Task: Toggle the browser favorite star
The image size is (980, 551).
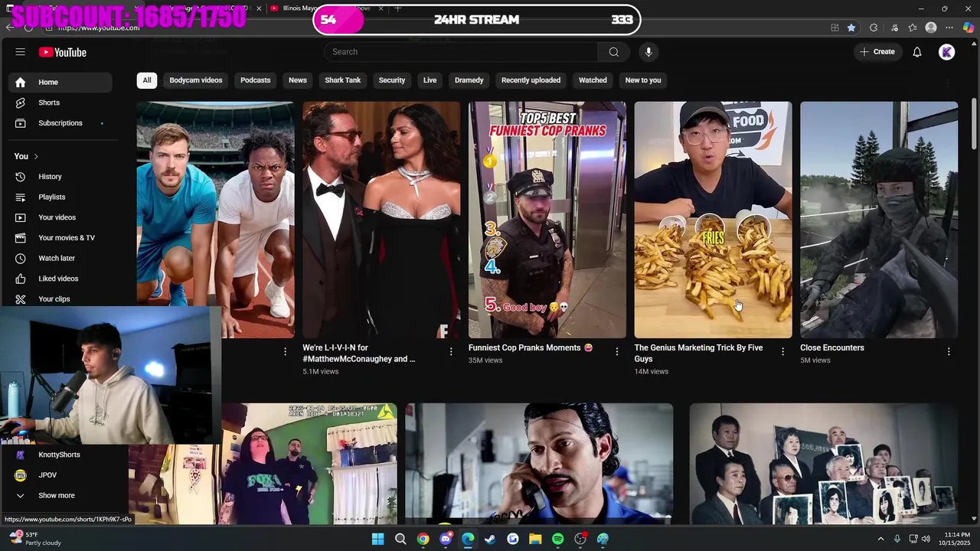Action: tap(851, 28)
